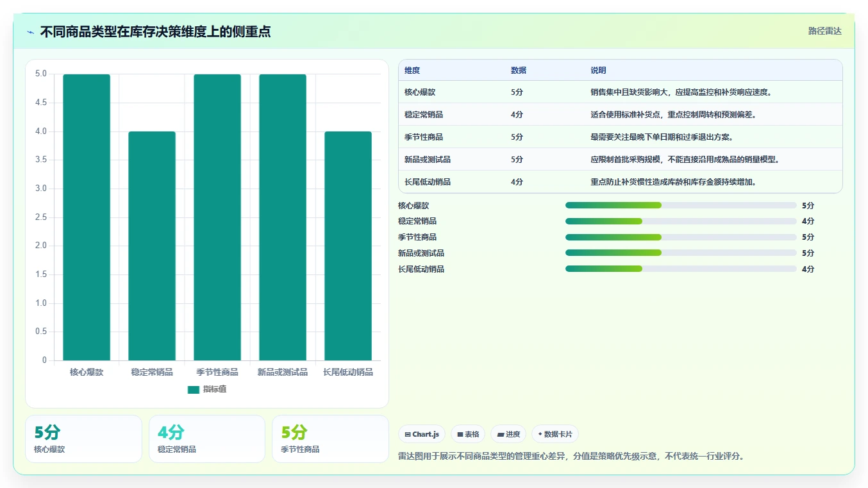Viewport: 868px width, 488px height.
Task: Click the 表格 tag chip
Action: [x=468, y=434]
